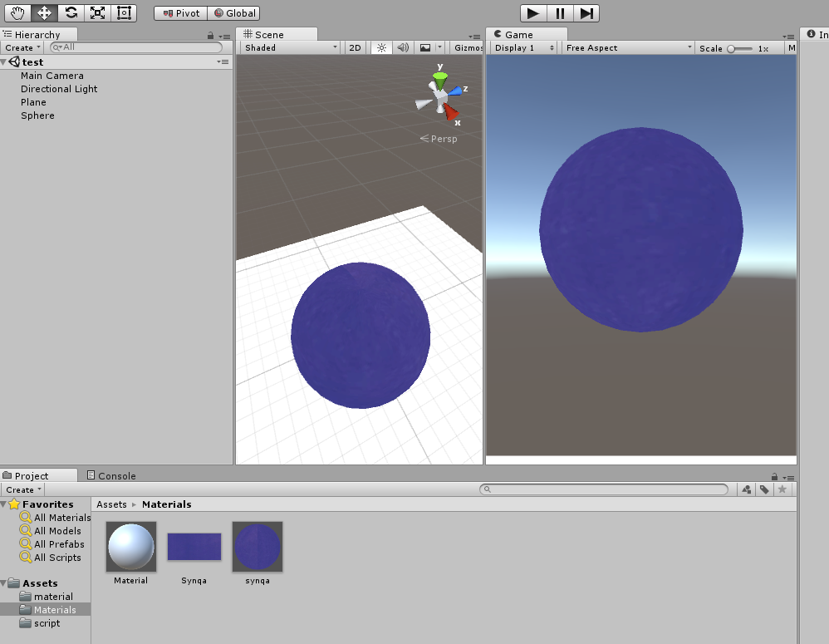Start Play mode with the Play button
This screenshot has width=829, height=644.
tap(533, 13)
